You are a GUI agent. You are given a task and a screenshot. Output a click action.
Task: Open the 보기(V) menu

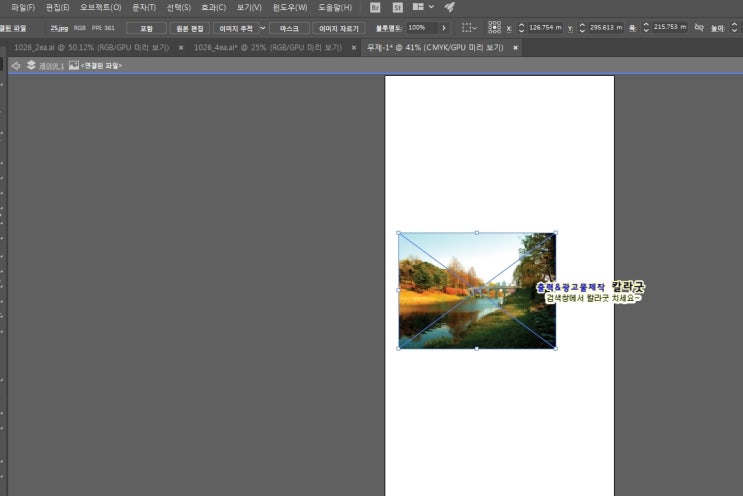(x=249, y=8)
